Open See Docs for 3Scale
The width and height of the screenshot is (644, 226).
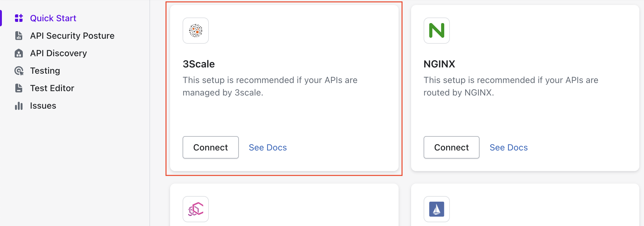[268, 147]
